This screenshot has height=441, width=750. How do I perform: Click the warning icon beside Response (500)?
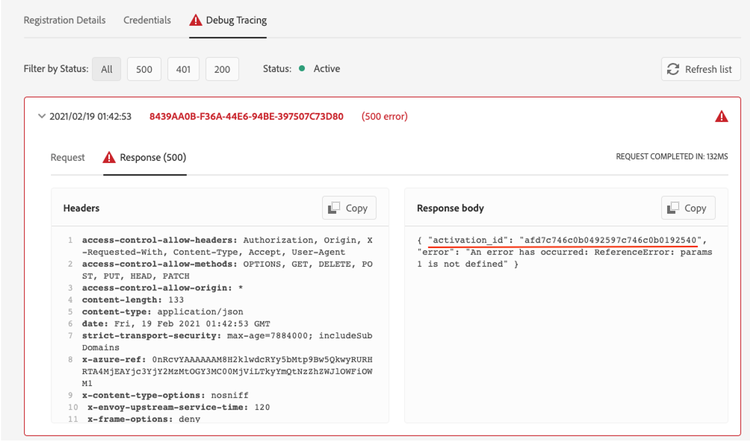(x=109, y=157)
